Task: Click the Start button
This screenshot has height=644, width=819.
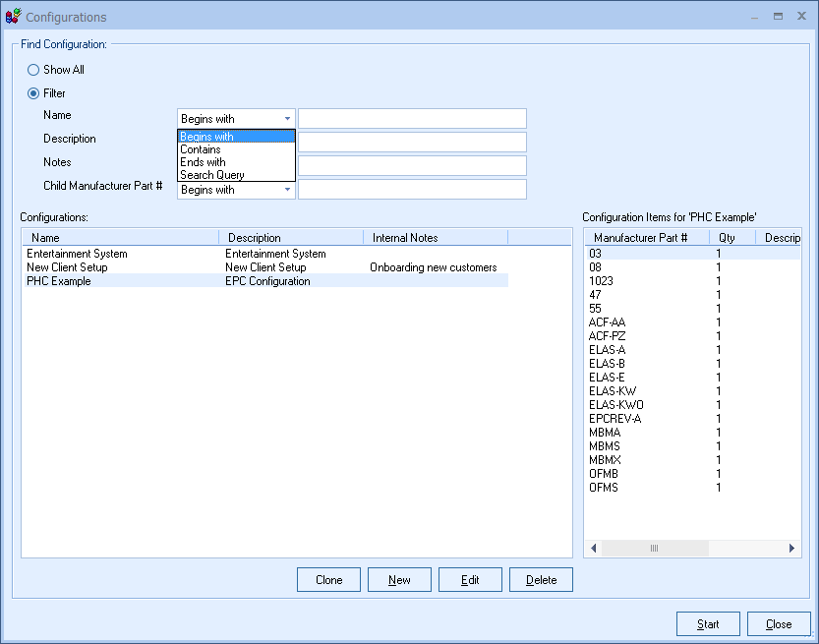Action: 708,624
